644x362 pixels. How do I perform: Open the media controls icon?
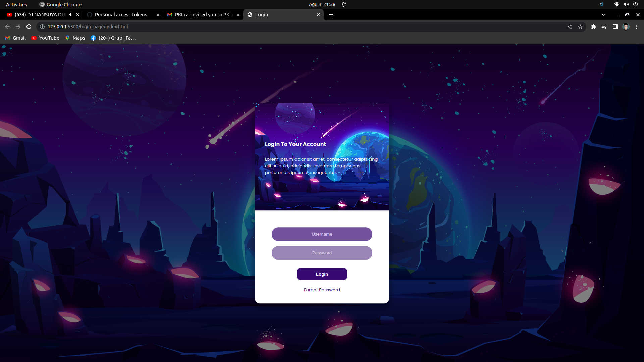[604, 27]
